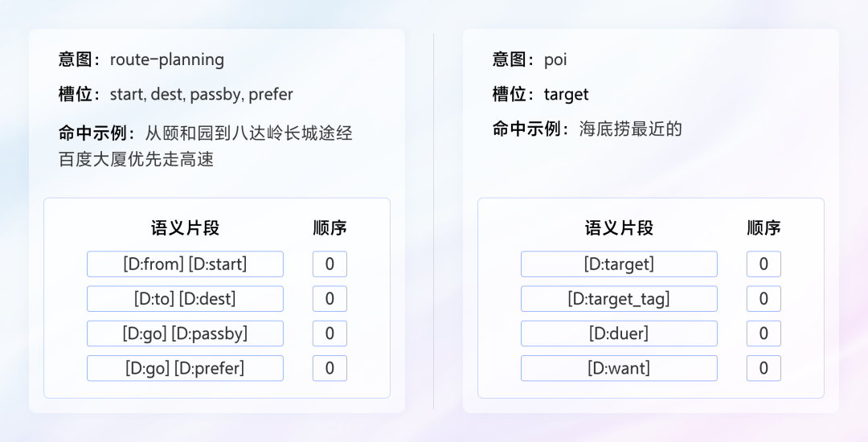
Task: Click order box beside [D:from] [D:start]
Action: 330,264
